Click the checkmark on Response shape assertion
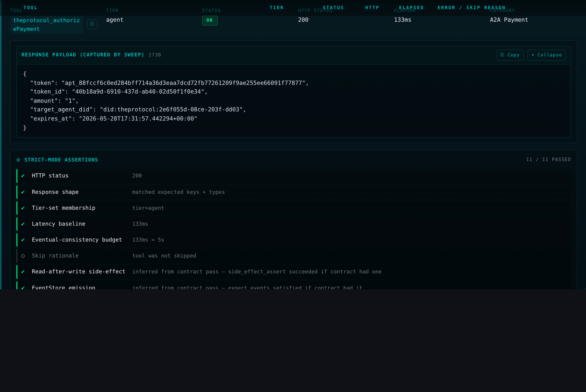This screenshot has height=392, width=586. 23,192
